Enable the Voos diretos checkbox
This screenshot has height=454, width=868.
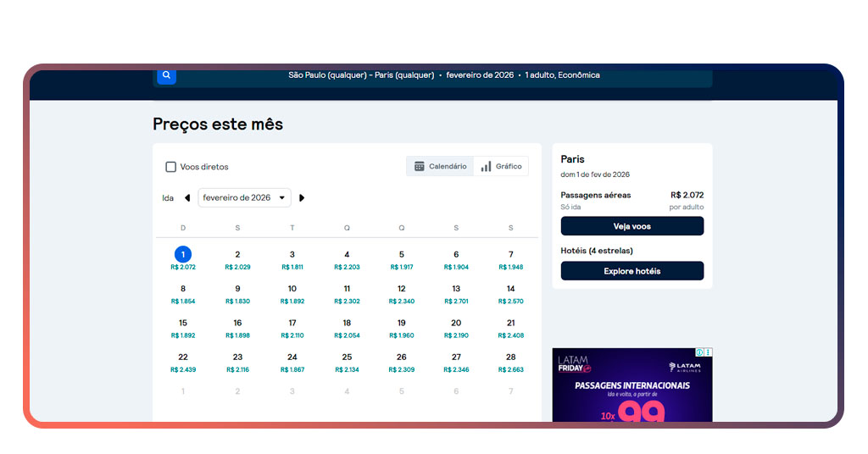[x=171, y=167]
